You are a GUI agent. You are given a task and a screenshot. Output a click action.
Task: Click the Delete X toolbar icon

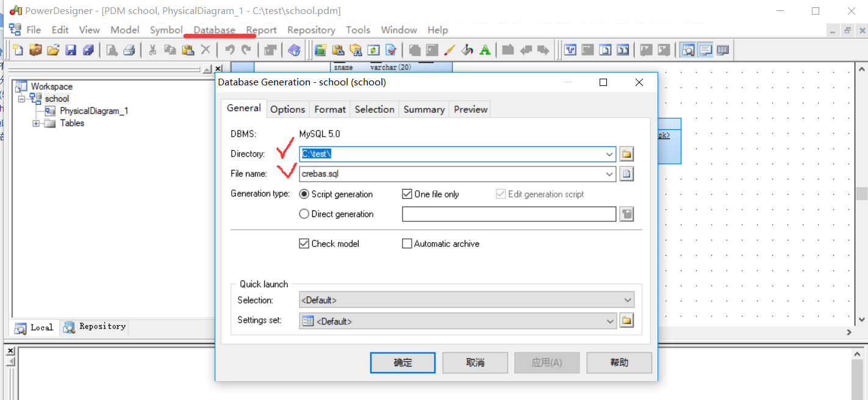206,50
